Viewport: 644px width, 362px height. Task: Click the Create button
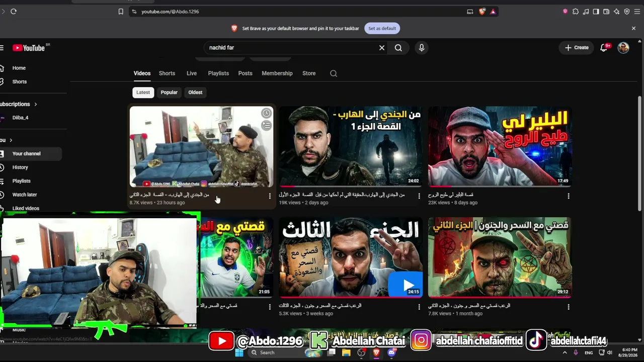(x=577, y=48)
